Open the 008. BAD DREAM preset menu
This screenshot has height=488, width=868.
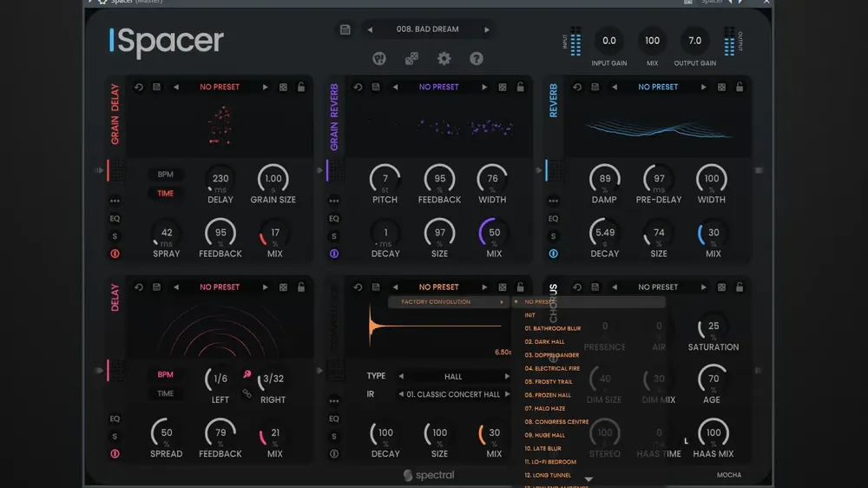coord(427,29)
